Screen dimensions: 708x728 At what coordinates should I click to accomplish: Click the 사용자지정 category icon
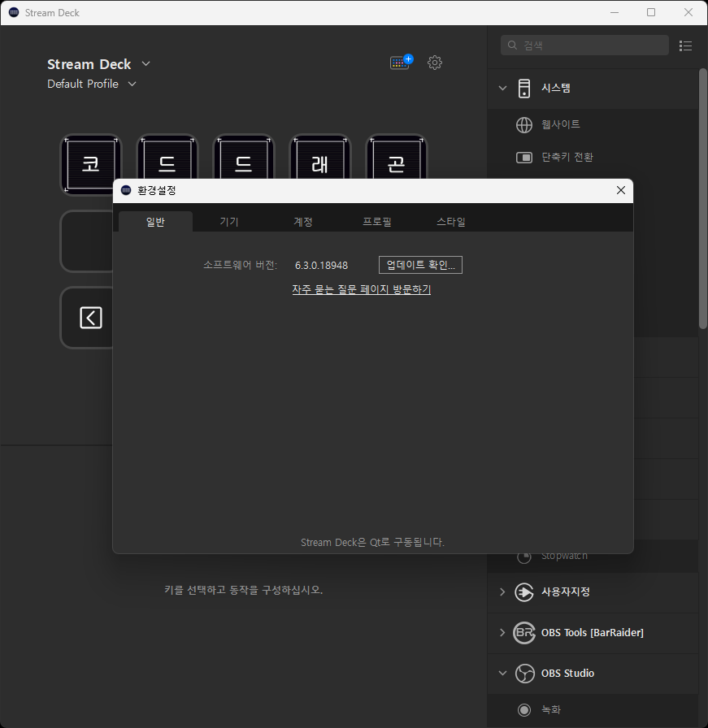click(524, 592)
